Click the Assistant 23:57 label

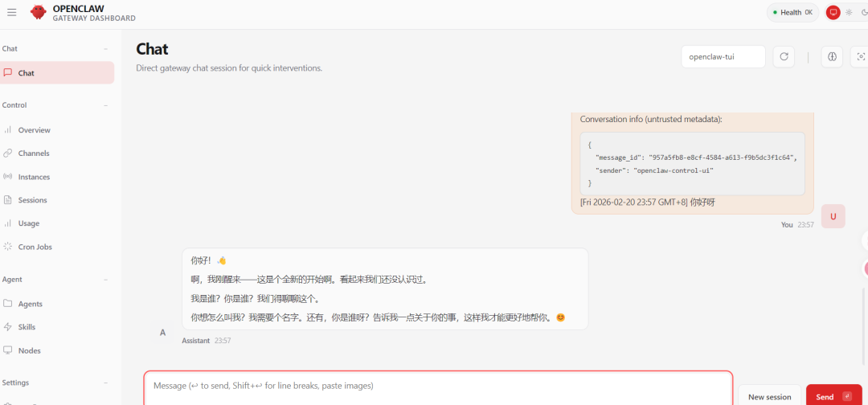[206, 341]
